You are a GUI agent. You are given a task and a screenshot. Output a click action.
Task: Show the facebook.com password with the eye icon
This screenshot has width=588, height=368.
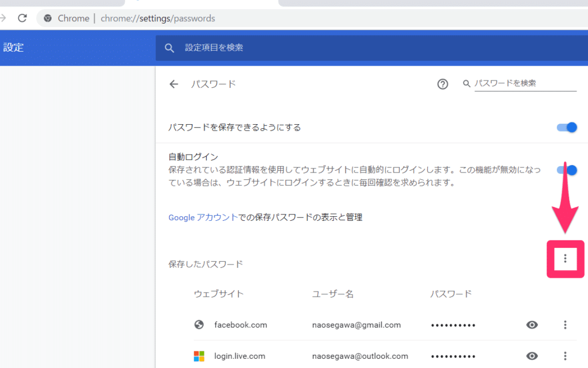tap(532, 324)
